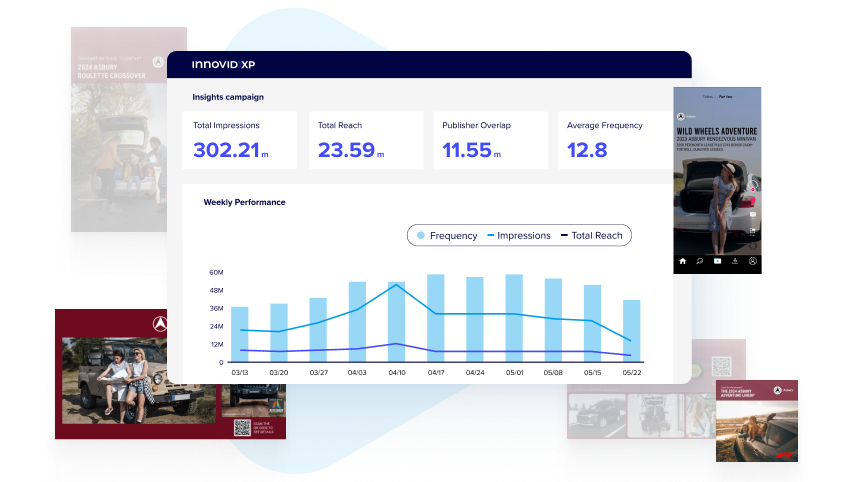This screenshot has height=482, width=858.
Task: Click the faded QR code on carousel ad
Action: pyautogui.click(x=721, y=367)
